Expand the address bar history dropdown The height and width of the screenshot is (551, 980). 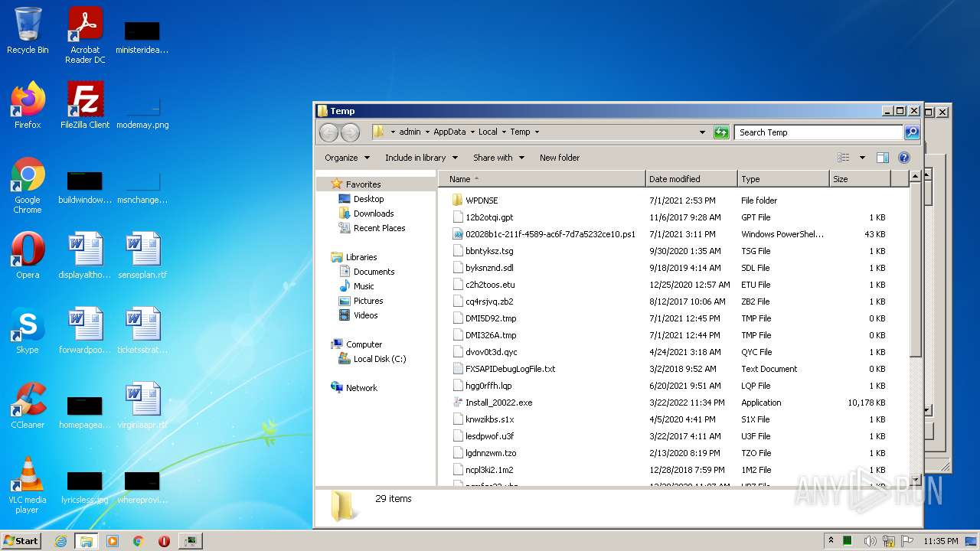point(702,132)
